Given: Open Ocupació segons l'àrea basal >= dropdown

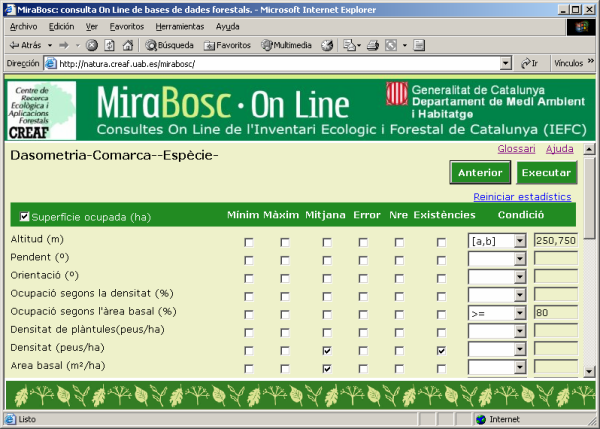Looking at the screenshot, I should click(497, 313).
